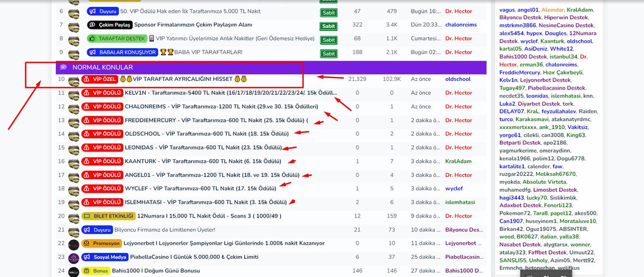
Task: Open WYCLEF 600 TL Nakit topic
Action: click(x=201, y=189)
